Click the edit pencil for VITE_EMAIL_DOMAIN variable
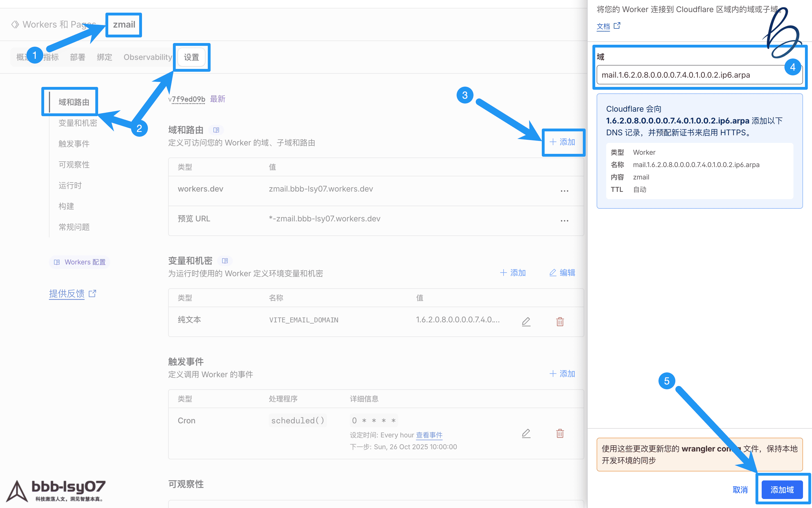812x508 pixels. click(x=526, y=322)
